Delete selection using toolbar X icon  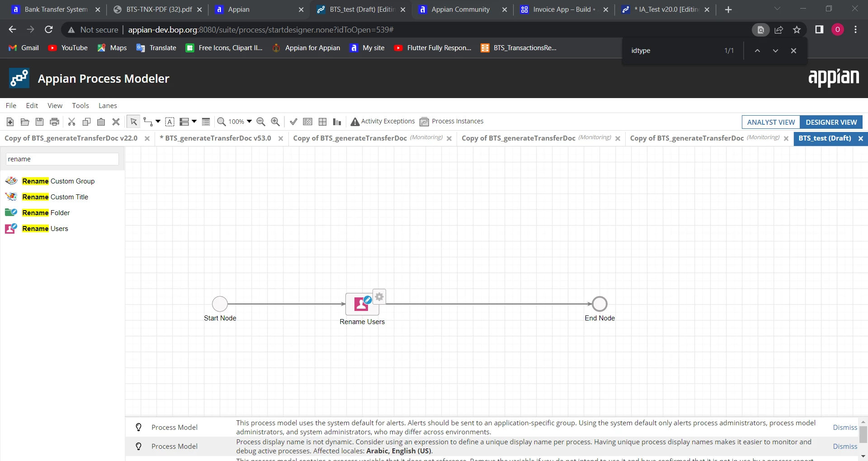pos(116,122)
